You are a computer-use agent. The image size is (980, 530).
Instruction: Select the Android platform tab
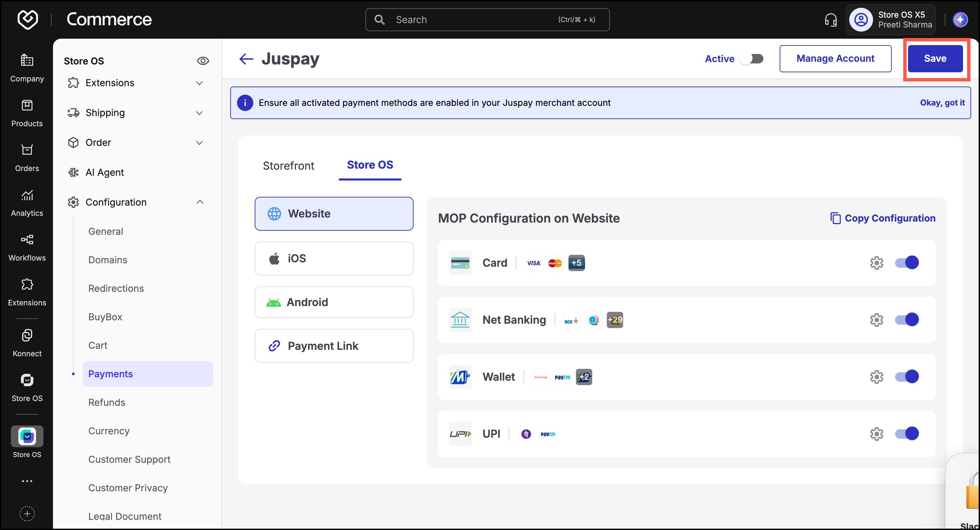pos(334,302)
